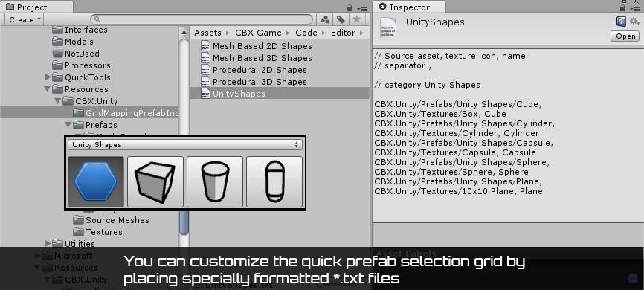Click the search by label tag icon
The width and height of the screenshot is (644, 290).
coord(341,19)
